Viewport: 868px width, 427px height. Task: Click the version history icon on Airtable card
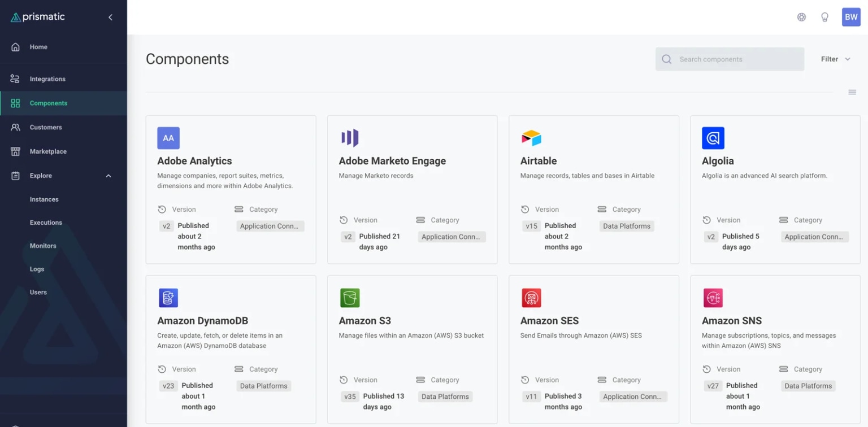point(525,209)
